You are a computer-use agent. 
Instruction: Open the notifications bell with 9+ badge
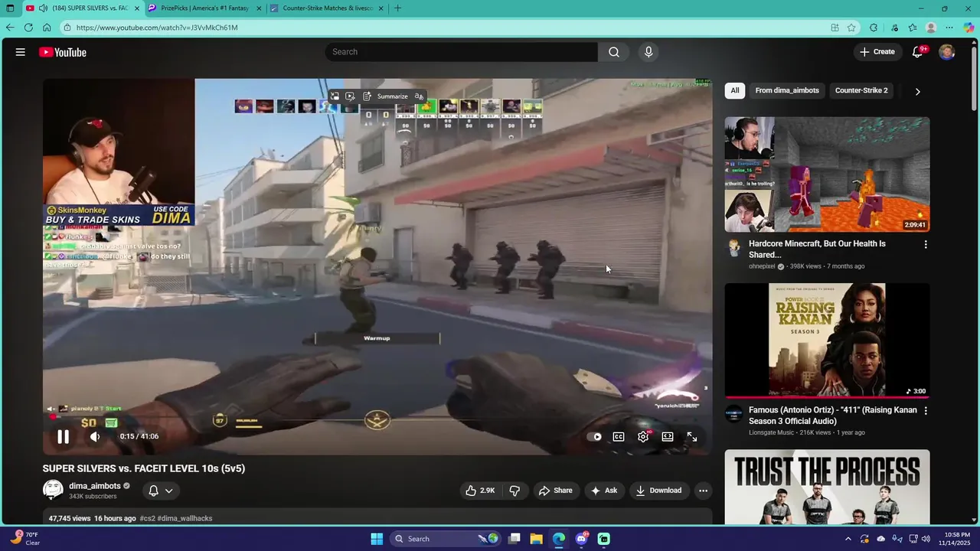point(918,52)
